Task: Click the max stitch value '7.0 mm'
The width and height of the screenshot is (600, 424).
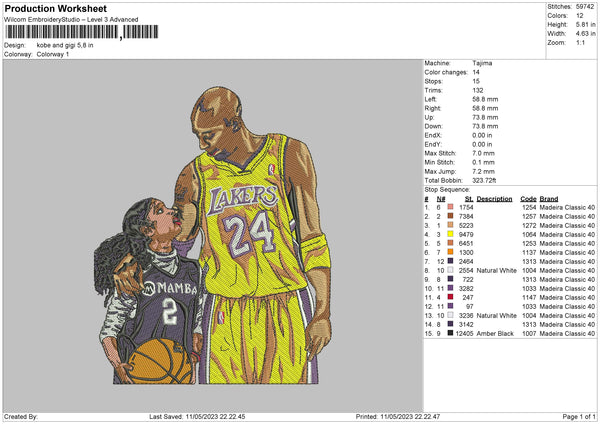Action: tap(483, 153)
